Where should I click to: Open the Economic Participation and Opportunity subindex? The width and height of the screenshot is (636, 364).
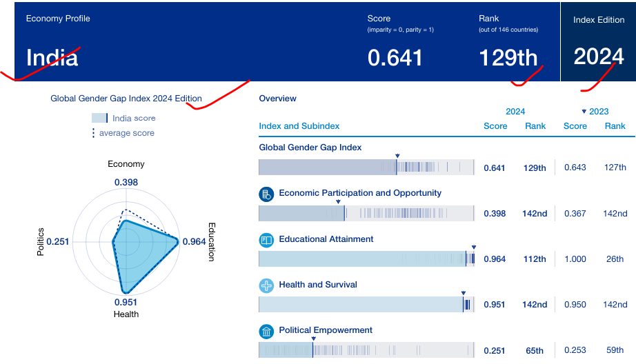point(360,193)
